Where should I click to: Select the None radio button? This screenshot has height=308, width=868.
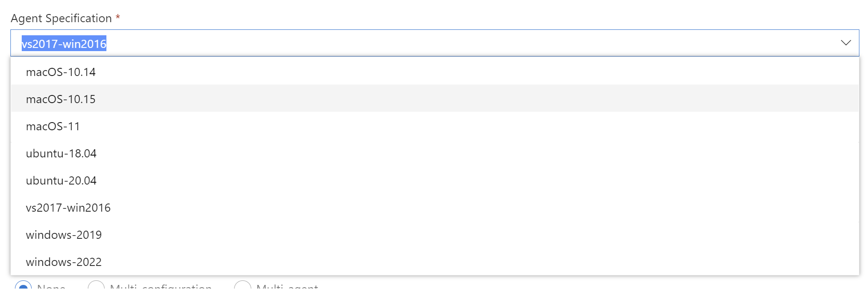(x=23, y=286)
